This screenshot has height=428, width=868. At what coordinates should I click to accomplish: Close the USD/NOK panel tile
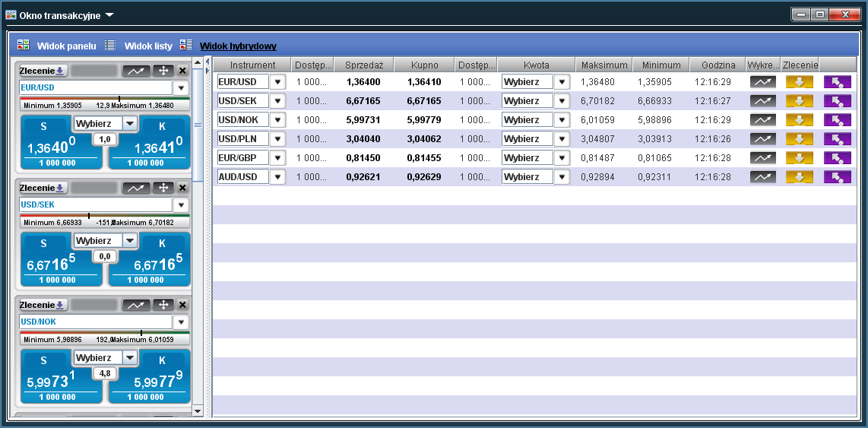pos(182,305)
